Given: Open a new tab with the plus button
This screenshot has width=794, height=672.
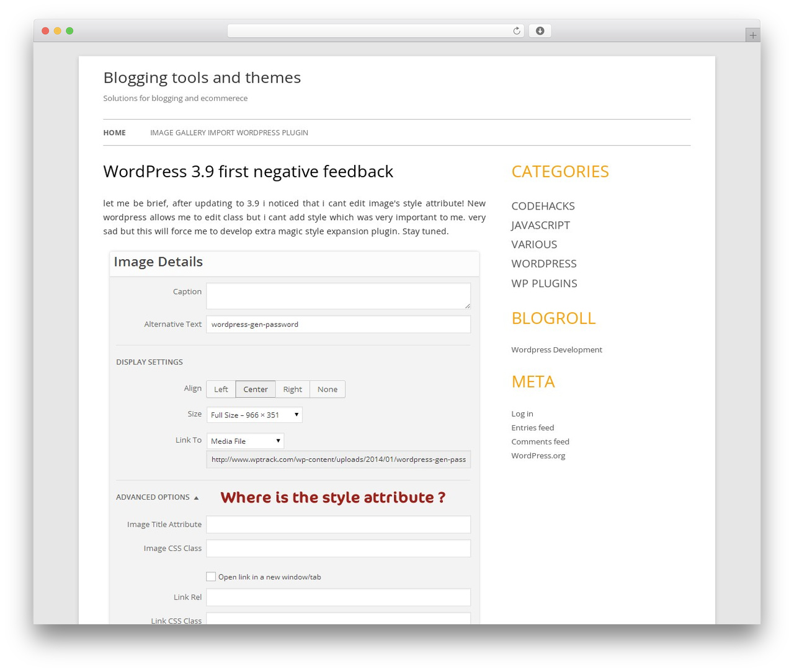Looking at the screenshot, I should [752, 35].
